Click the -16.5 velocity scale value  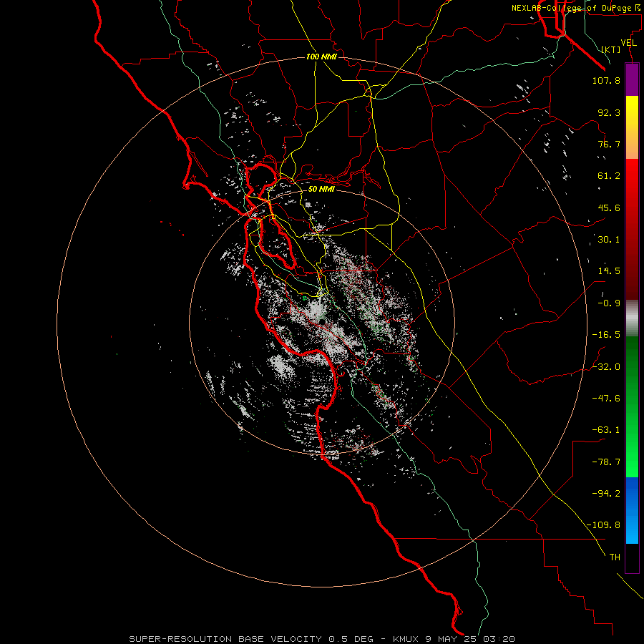[606, 335]
